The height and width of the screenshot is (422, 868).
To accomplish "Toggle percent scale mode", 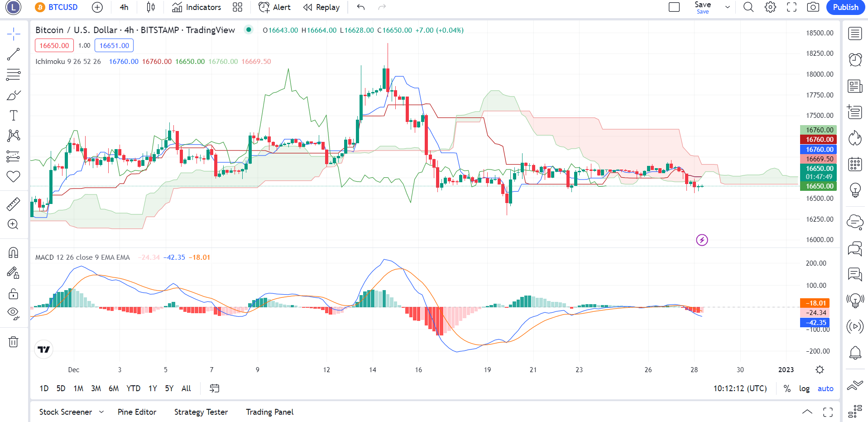I will coord(787,388).
